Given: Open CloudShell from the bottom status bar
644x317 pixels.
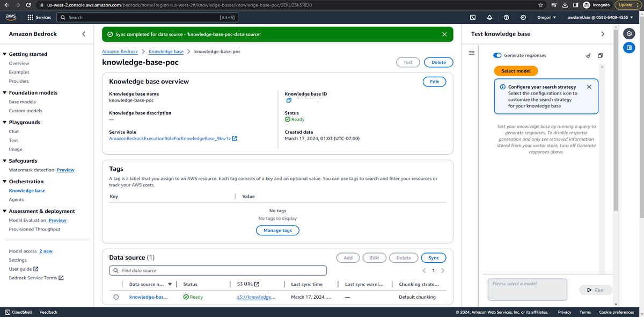Looking at the screenshot, I should [18, 312].
